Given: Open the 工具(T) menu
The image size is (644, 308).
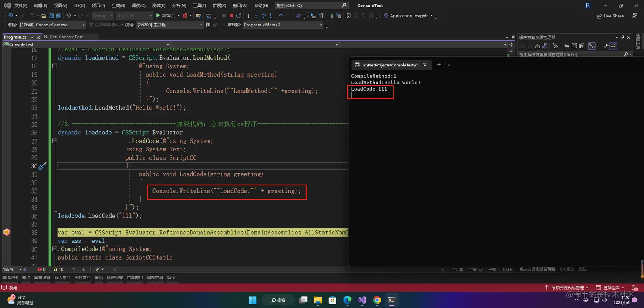Looking at the screenshot, I should click(199, 6).
